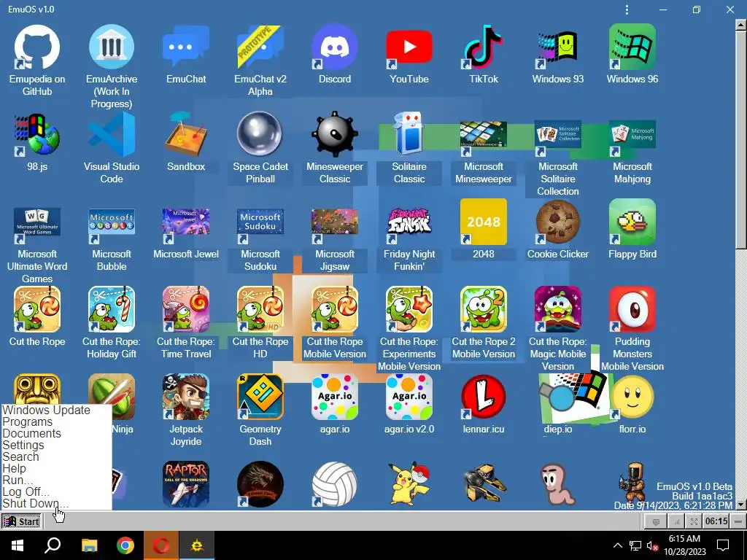747x560 pixels.
Task: Open File Explorer from Windows taskbar
Action: click(89, 545)
